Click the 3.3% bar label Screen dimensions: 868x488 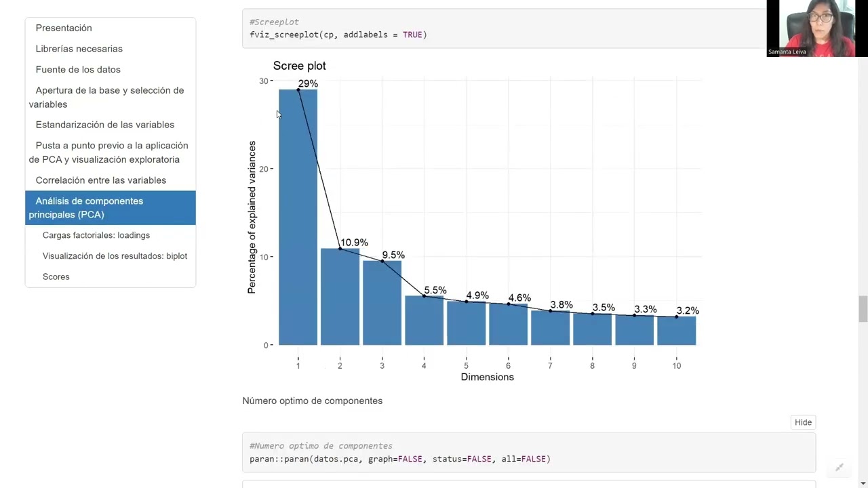[x=646, y=309]
